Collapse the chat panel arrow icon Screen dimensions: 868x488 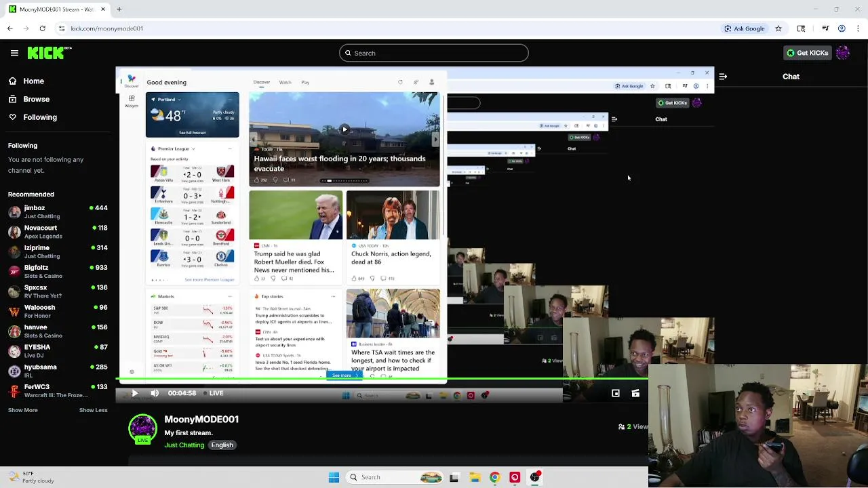click(723, 77)
